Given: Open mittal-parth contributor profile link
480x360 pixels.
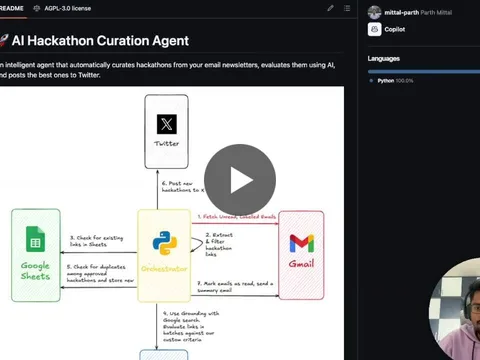Looking at the screenshot, I should [401, 13].
